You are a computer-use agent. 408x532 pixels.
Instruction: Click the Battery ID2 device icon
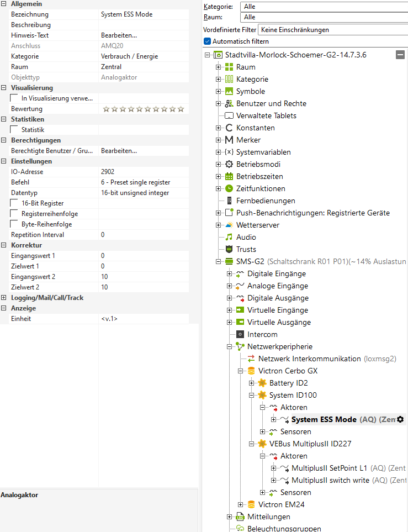262,383
